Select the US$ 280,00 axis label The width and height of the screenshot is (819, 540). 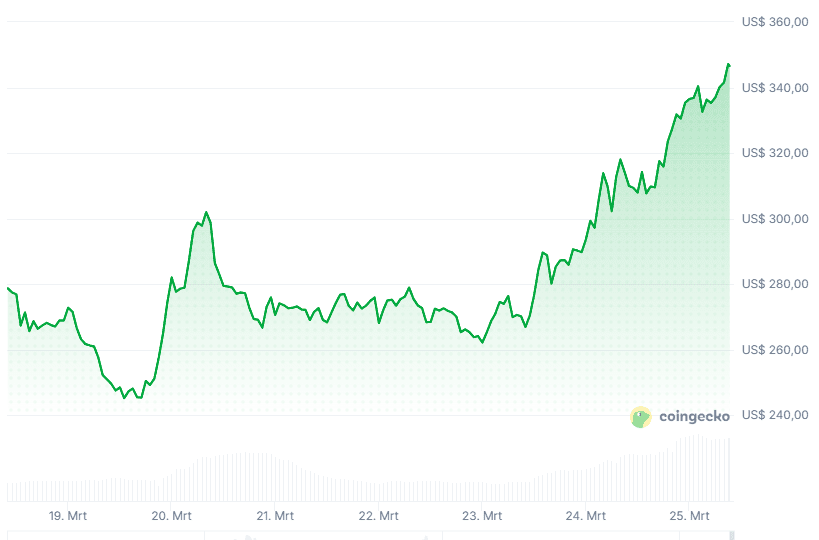pyautogui.click(x=774, y=284)
